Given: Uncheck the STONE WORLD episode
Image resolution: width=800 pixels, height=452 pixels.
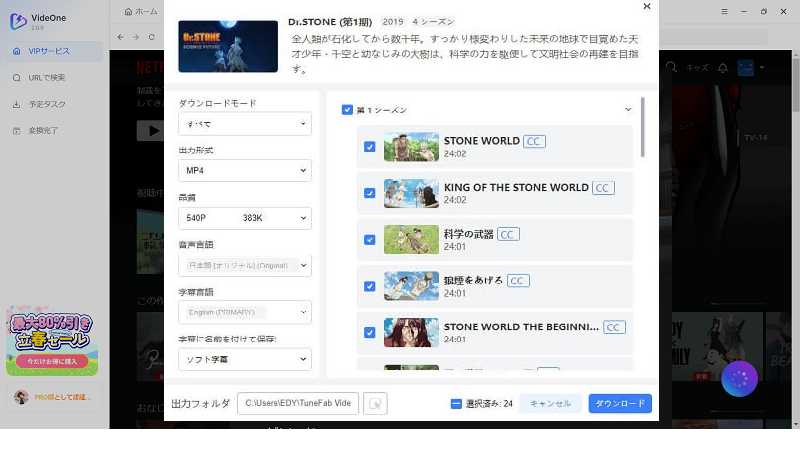Looking at the screenshot, I should tap(370, 147).
